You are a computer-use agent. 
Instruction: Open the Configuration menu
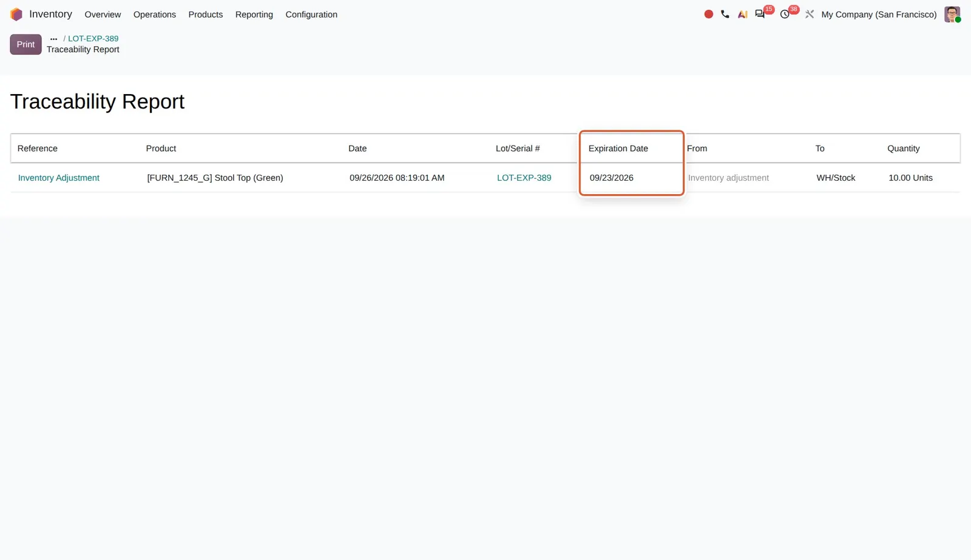coord(311,14)
